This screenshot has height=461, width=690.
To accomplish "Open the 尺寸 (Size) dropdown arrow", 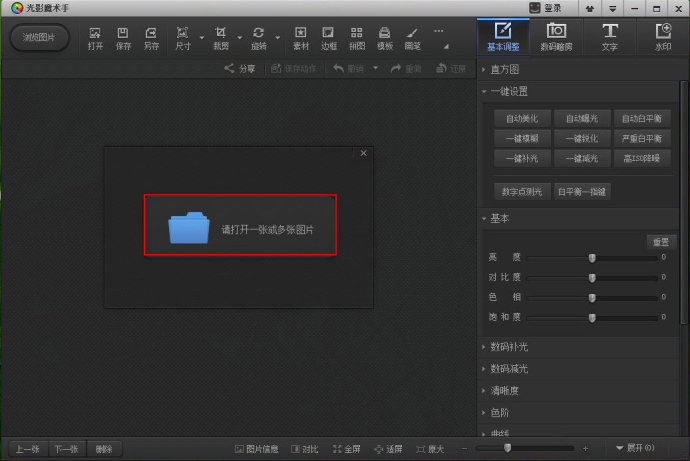I will pyautogui.click(x=201, y=40).
